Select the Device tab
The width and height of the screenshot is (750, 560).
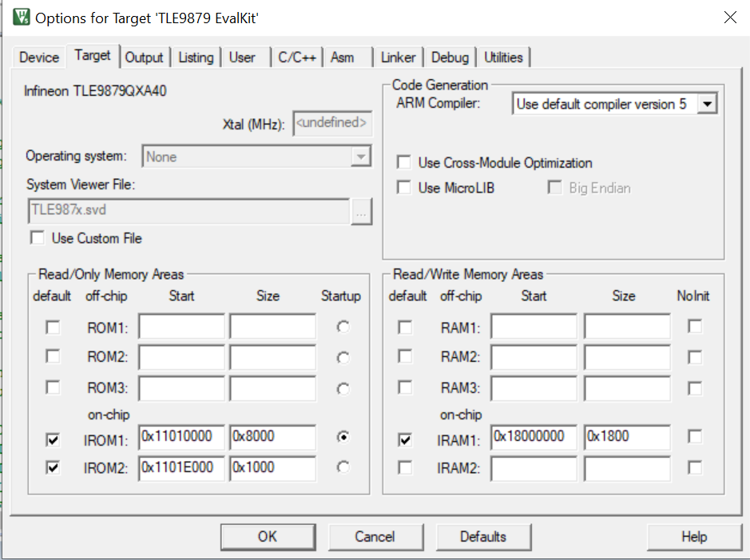tap(38, 57)
